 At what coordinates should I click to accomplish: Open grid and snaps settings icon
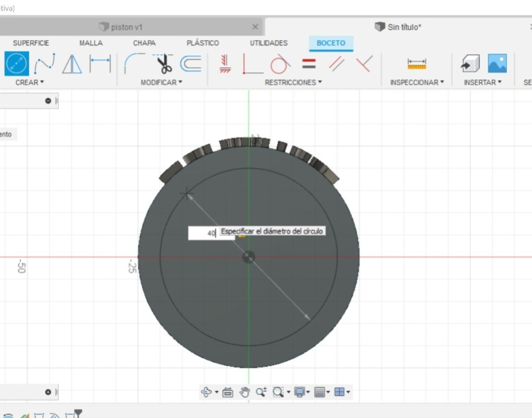pos(320,392)
